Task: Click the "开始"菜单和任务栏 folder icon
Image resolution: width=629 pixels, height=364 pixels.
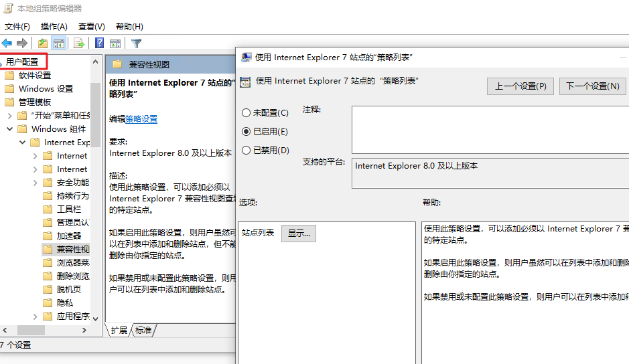Action: [x=23, y=116]
